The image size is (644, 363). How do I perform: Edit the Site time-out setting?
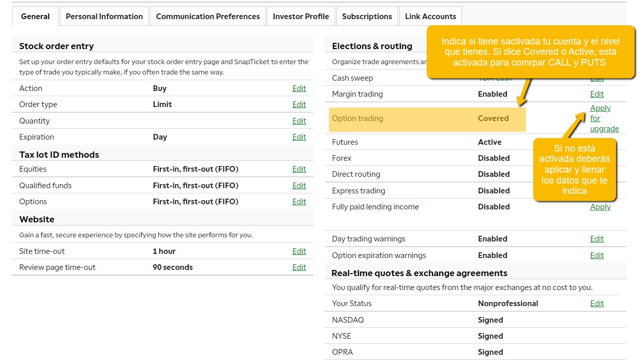(x=299, y=251)
